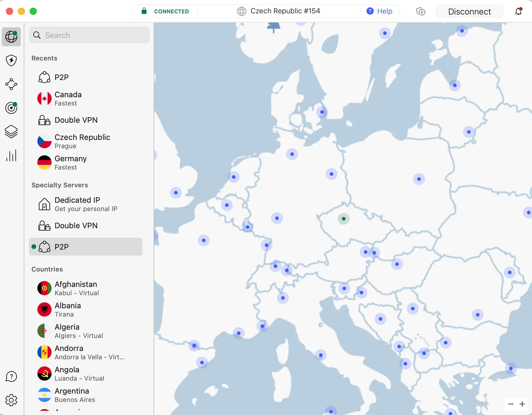
Task: Click Afghanistan flag icon
Action: [44, 288]
